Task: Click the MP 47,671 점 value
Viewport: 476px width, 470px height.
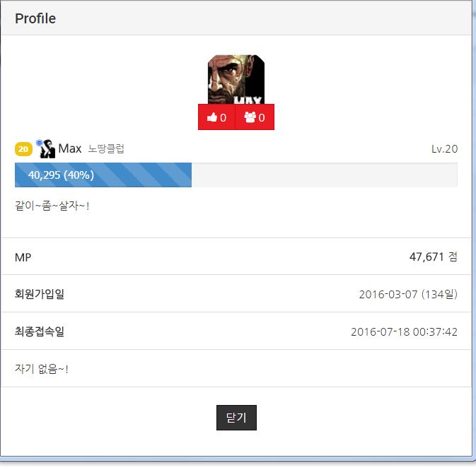Action: (x=433, y=257)
